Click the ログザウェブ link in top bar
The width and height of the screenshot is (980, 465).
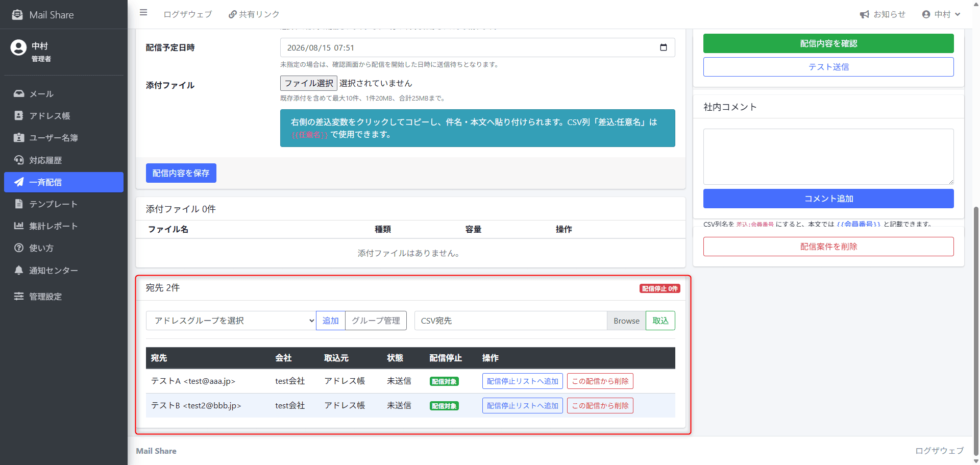coord(187,14)
